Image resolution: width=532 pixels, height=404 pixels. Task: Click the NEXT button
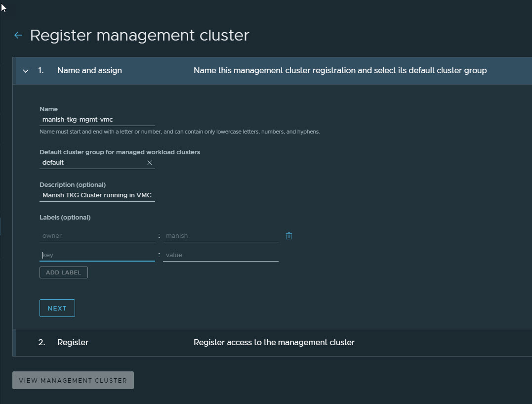[x=57, y=308]
